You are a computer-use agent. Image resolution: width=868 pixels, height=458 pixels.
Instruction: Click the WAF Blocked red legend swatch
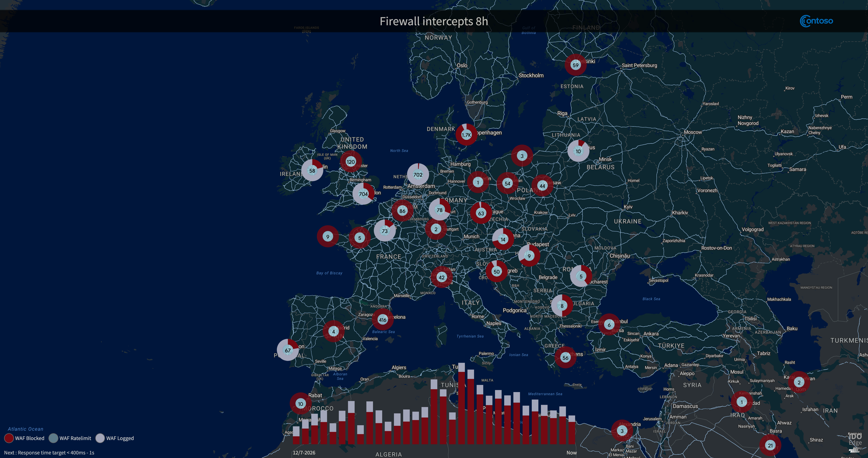9,438
